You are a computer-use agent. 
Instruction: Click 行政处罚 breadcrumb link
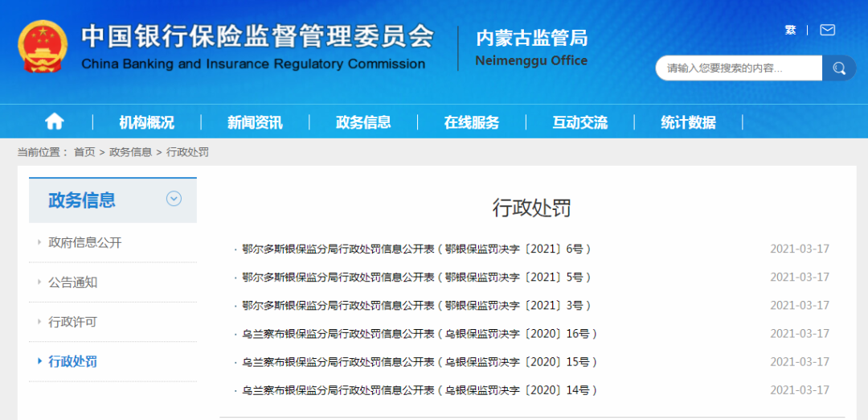[187, 152]
